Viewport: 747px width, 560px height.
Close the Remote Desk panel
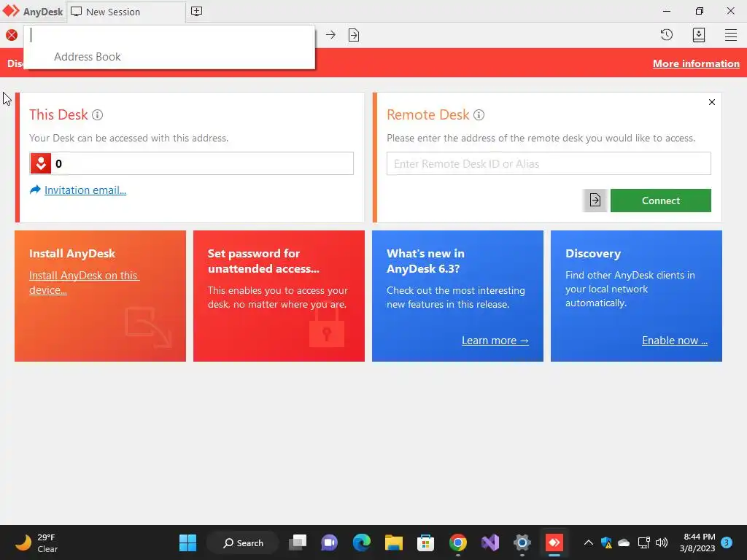712,102
